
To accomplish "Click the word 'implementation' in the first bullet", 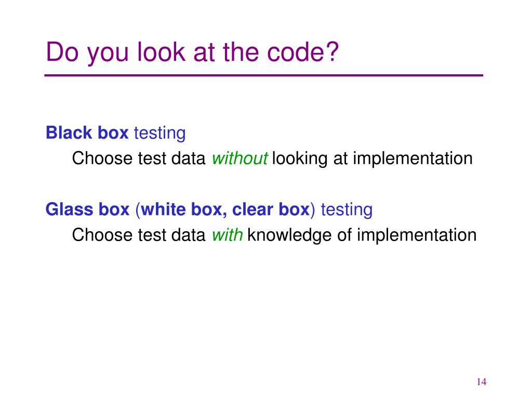I will click(x=413, y=159).
